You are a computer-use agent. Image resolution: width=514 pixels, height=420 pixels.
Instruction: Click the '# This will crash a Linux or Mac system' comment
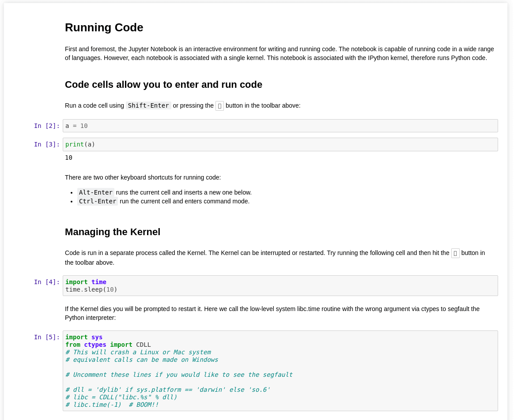(138, 352)
